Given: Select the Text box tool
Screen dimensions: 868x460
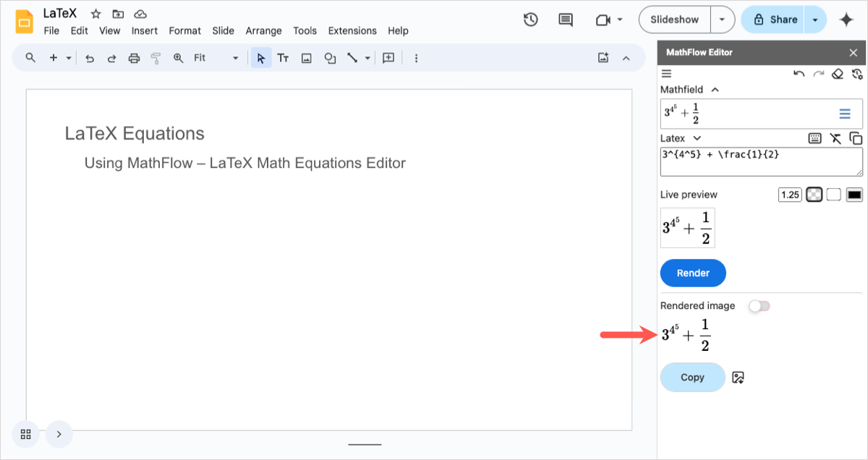Looking at the screenshot, I should (284, 59).
